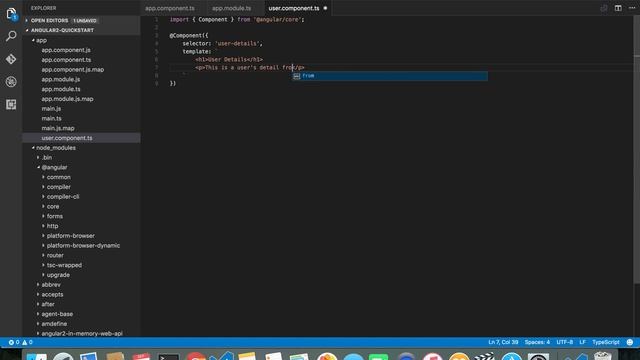This screenshot has height=360, width=640.
Task: Place cursor on line 4 selector text
Action: [x=222, y=43]
